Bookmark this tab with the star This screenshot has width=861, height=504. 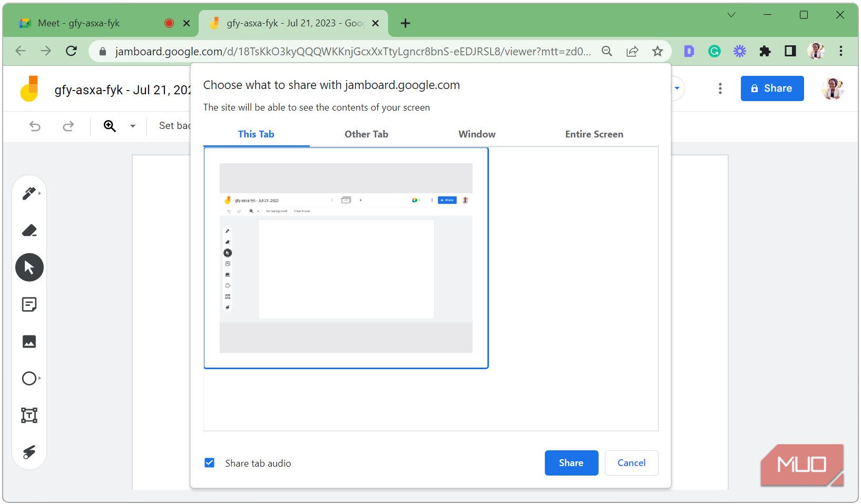click(657, 51)
